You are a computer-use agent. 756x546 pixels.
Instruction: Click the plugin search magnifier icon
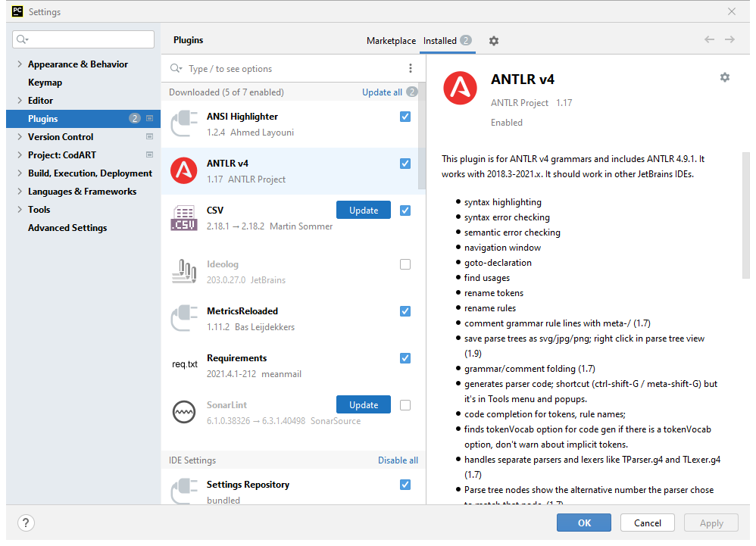(176, 68)
